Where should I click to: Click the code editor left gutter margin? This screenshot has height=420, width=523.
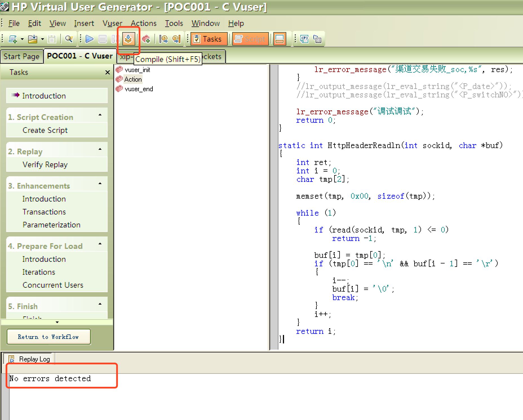pos(274,207)
